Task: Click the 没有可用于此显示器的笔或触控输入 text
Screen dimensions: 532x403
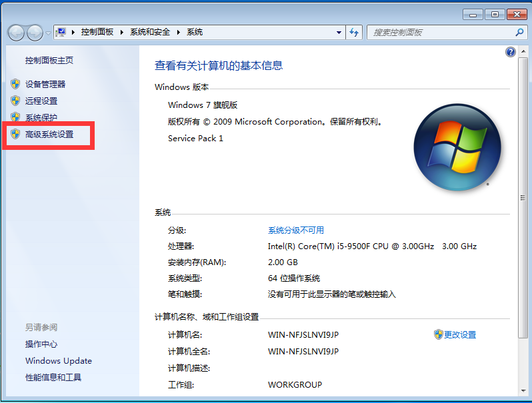Action: [x=331, y=294]
